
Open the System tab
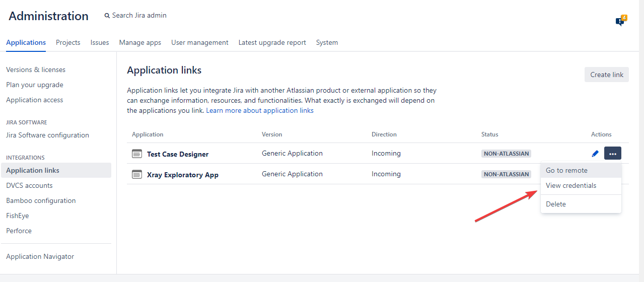point(327,42)
